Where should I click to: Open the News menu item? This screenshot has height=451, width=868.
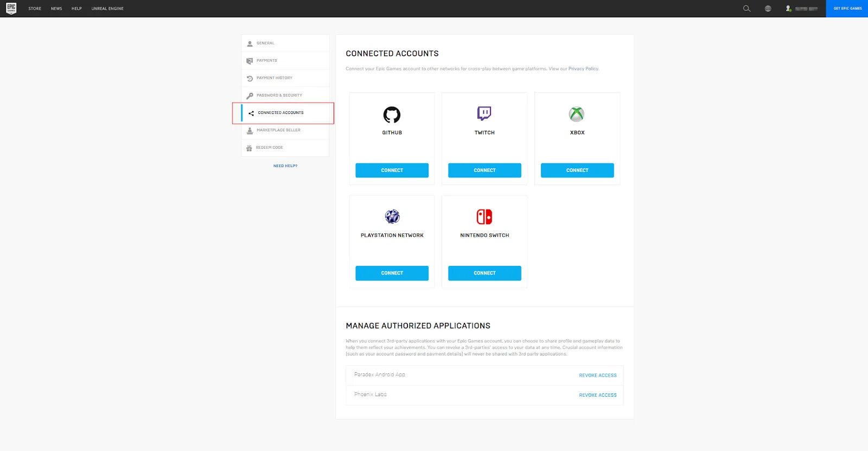(x=56, y=9)
